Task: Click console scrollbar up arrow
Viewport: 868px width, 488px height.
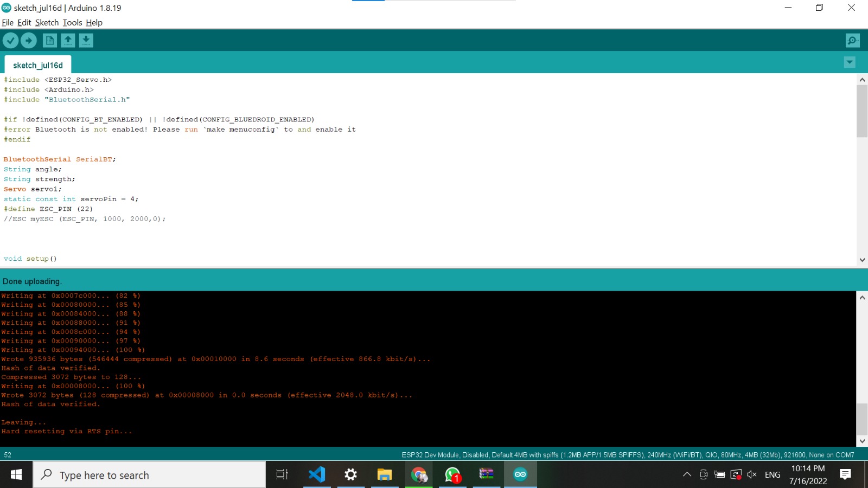Action: (x=862, y=298)
